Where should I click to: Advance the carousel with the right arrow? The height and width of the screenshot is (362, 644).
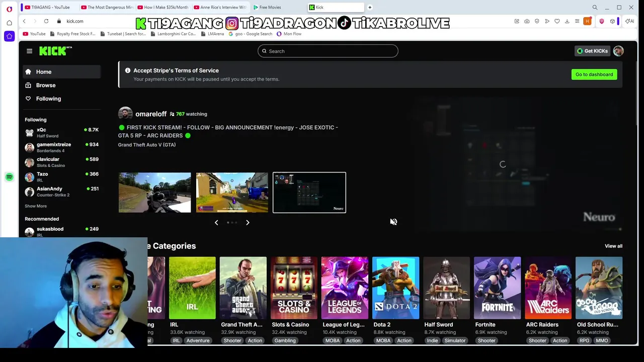click(x=248, y=222)
